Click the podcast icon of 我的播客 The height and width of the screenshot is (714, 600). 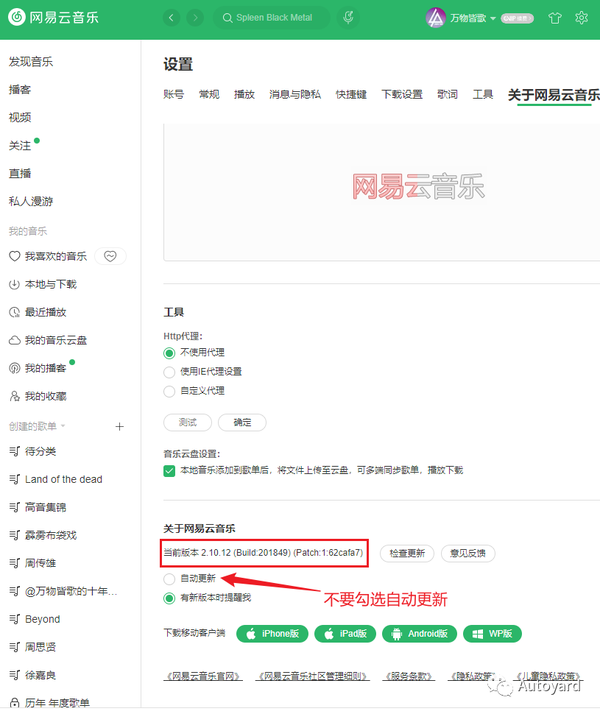point(15,368)
